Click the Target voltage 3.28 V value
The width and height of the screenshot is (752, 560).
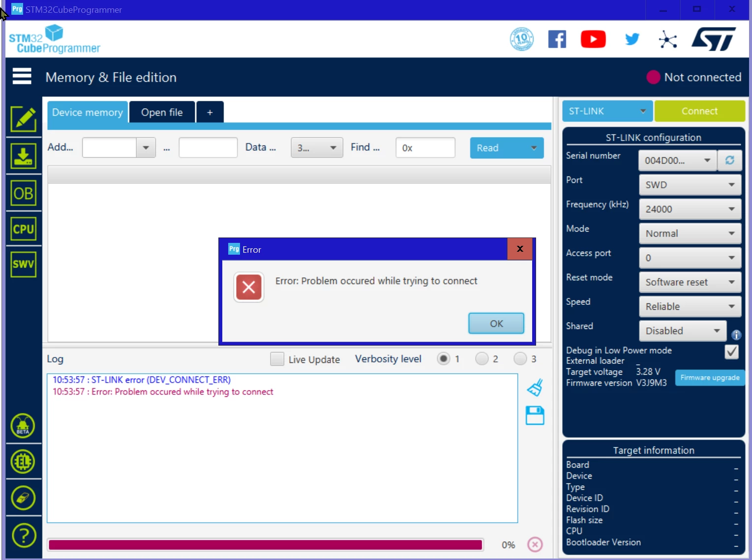[x=648, y=372]
